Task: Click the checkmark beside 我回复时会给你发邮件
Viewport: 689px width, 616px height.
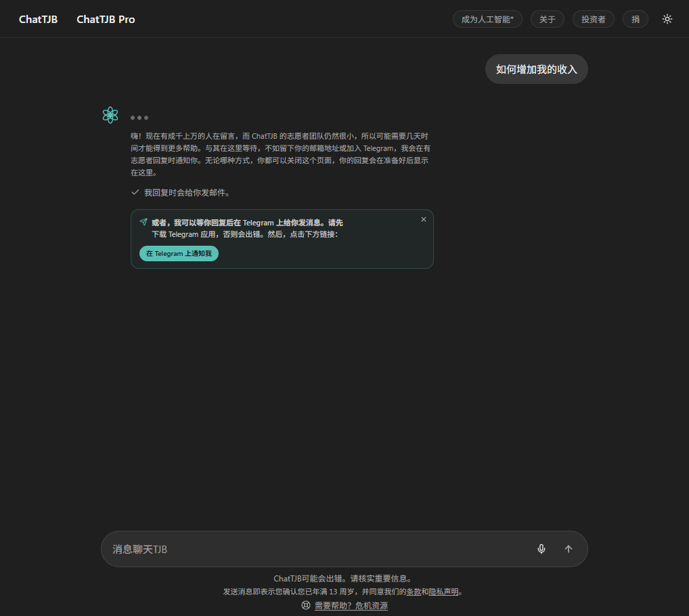Action: (x=135, y=192)
